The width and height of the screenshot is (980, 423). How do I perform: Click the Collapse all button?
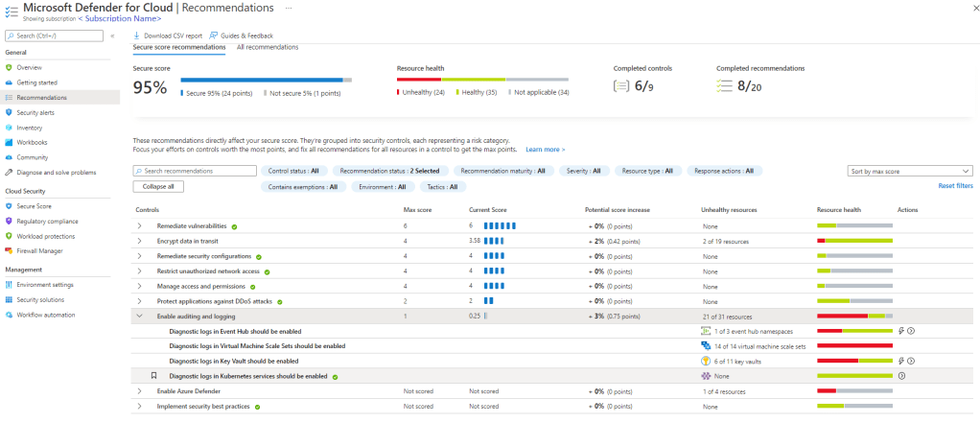pyautogui.click(x=157, y=186)
